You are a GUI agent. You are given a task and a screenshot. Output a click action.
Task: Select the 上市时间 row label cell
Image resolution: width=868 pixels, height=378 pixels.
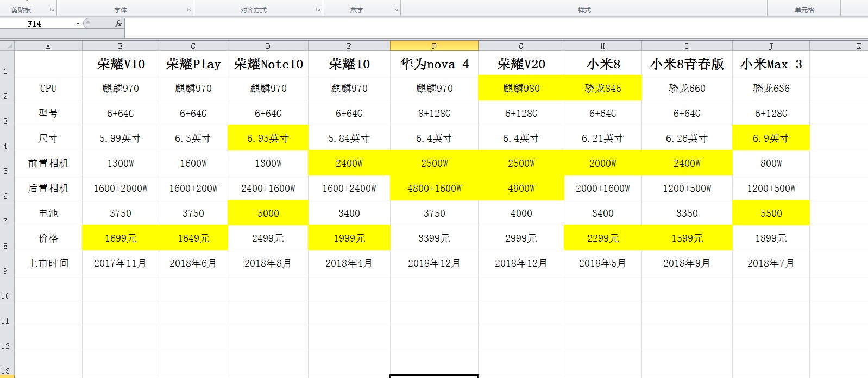click(x=48, y=263)
